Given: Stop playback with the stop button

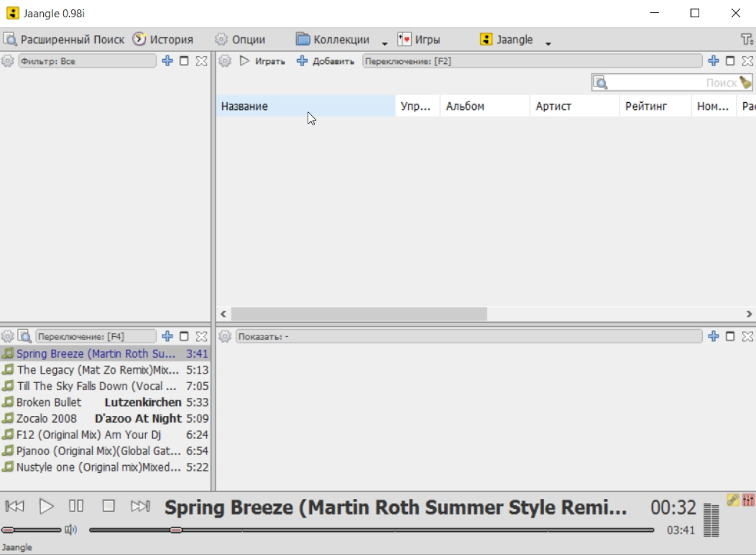Looking at the screenshot, I should tap(108, 506).
